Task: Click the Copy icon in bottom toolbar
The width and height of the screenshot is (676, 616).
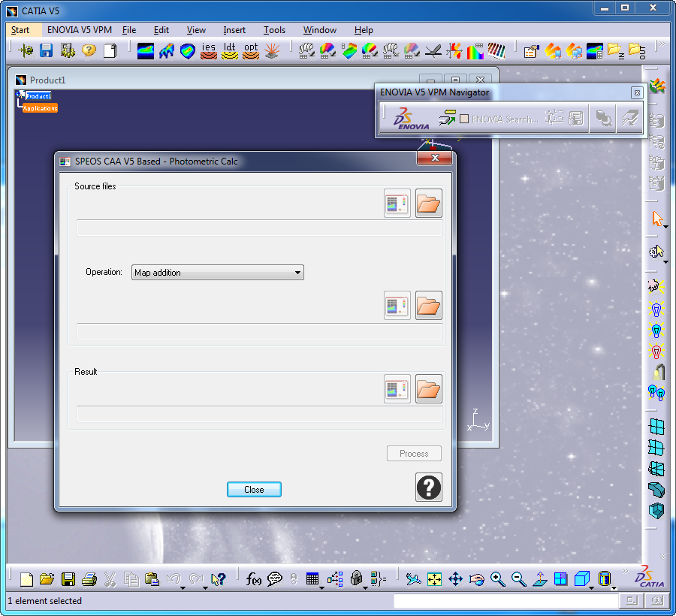Action: click(131, 579)
